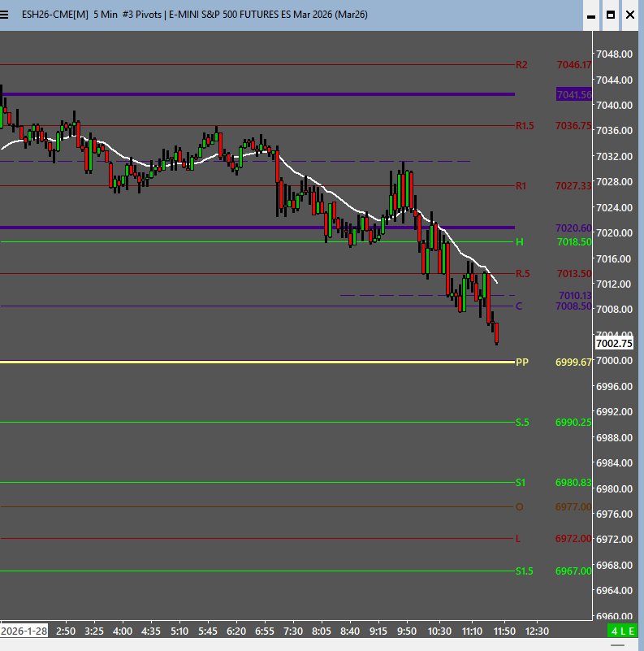Select the R1.5 resistance label
644x651 pixels.
524,125
